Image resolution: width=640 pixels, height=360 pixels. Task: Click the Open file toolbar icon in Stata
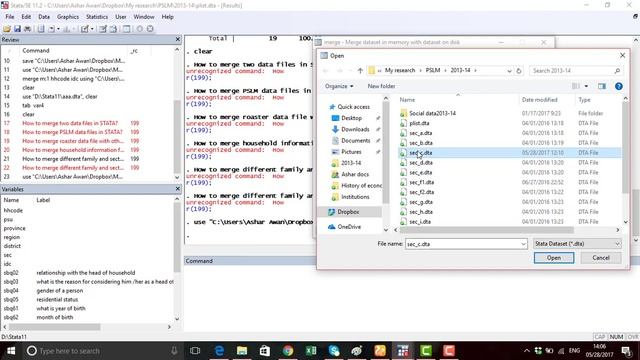pyautogui.click(x=7, y=29)
